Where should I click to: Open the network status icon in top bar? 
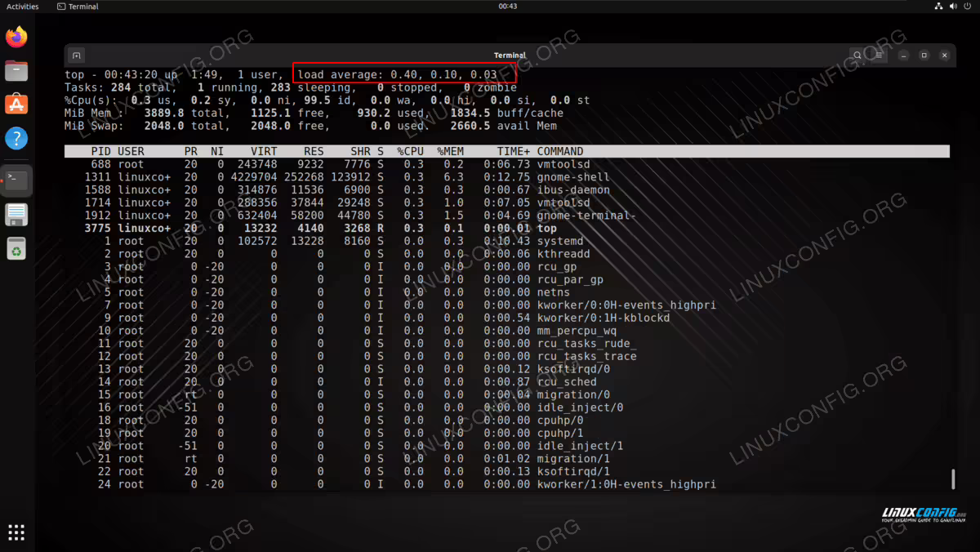(x=939, y=7)
